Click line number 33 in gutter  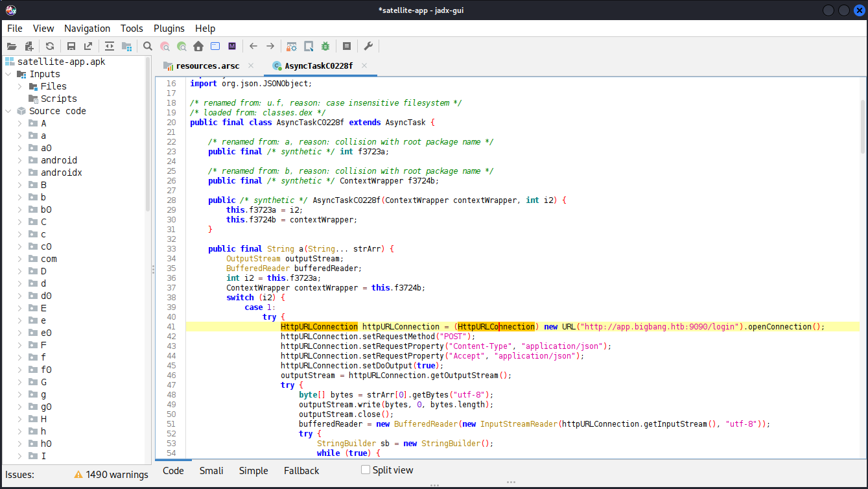point(171,249)
